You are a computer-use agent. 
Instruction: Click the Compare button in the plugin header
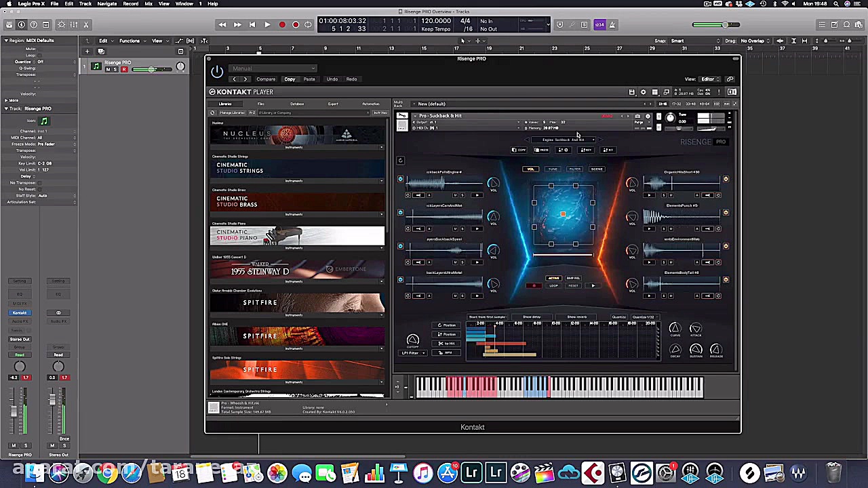click(x=266, y=79)
